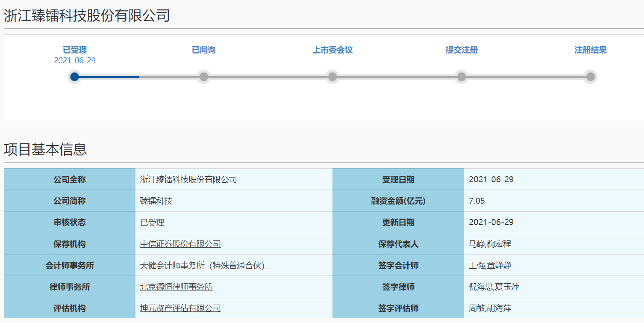Viewport: 644px width, 323px height.
Task: Click the 2021-06-29 date under 已受理
Action: tap(75, 61)
